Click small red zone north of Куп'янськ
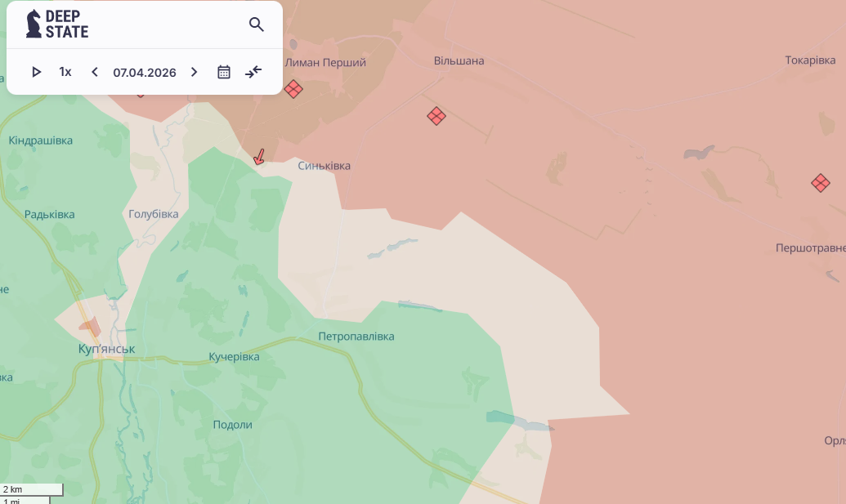846x504 pixels. click(x=91, y=328)
